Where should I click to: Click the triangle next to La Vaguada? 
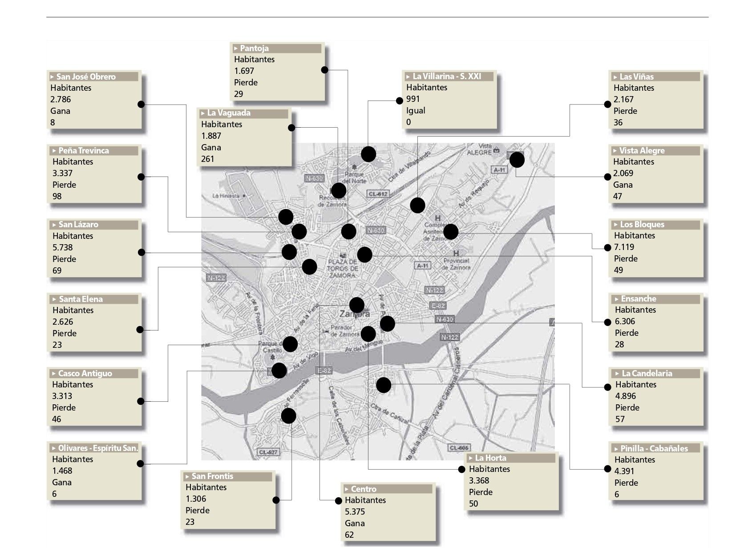click(203, 113)
